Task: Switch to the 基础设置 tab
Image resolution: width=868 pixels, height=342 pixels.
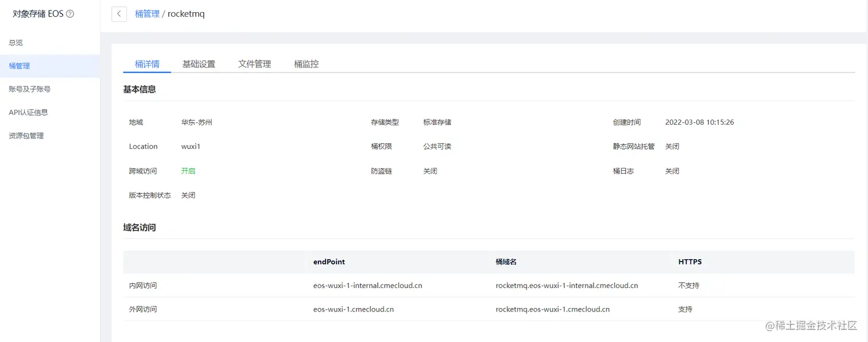Action: click(x=199, y=64)
